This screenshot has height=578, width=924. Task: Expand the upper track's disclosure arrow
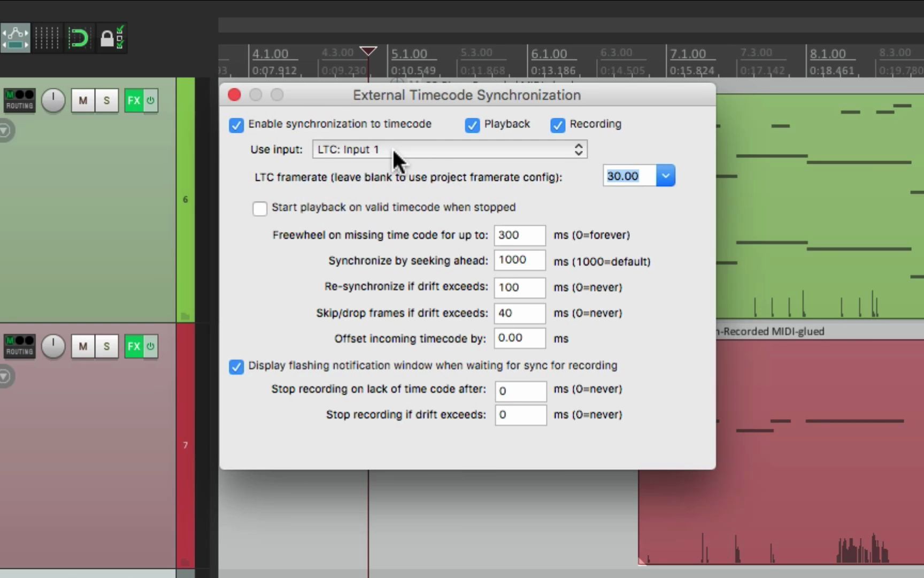click(5, 130)
